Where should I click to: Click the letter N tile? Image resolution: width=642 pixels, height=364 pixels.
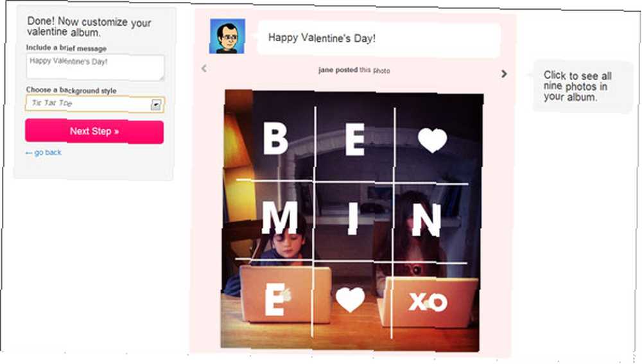(426, 220)
